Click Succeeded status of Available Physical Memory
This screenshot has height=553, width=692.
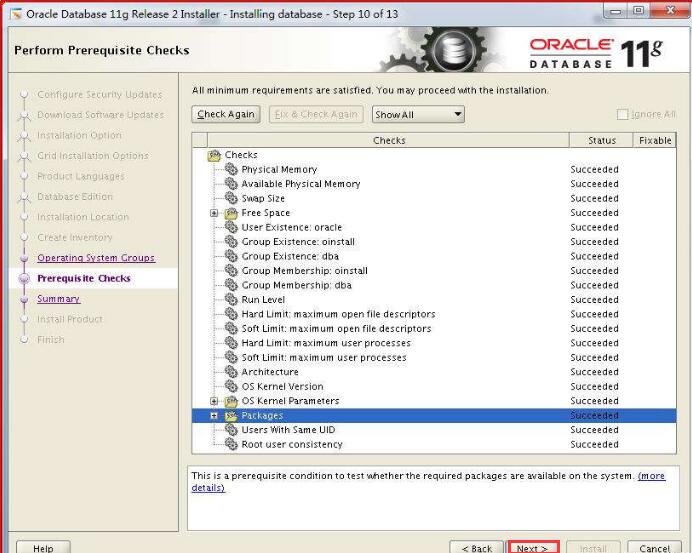point(594,184)
